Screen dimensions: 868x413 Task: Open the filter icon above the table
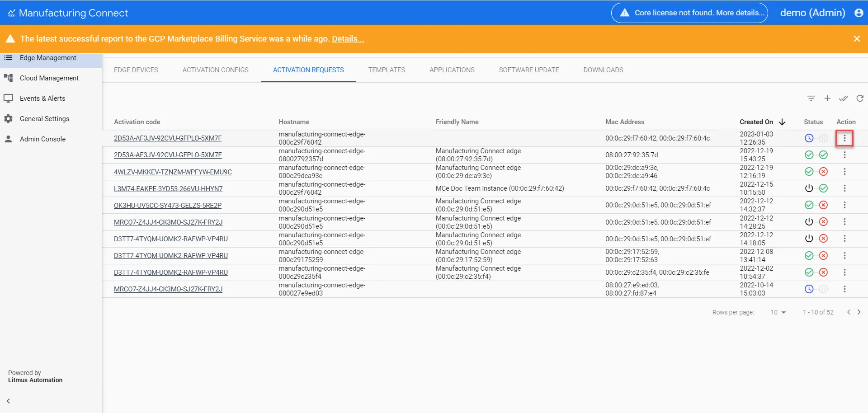[811, 99]
